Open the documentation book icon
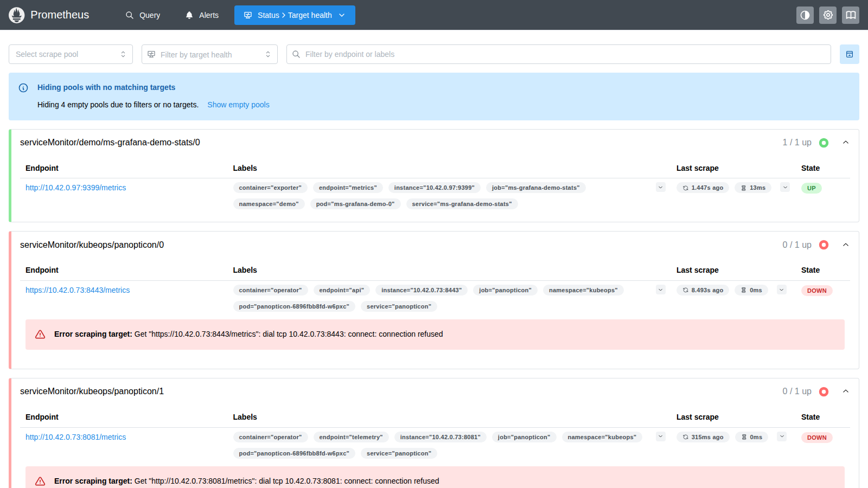Image resolution: width=868 pixels, height=488 pixels. 851,15
